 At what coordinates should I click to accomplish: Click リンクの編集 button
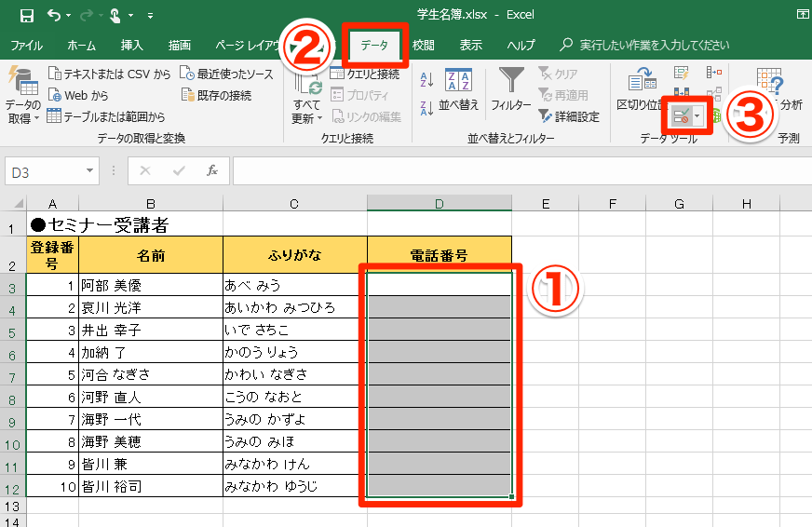[x=366, y=116]
